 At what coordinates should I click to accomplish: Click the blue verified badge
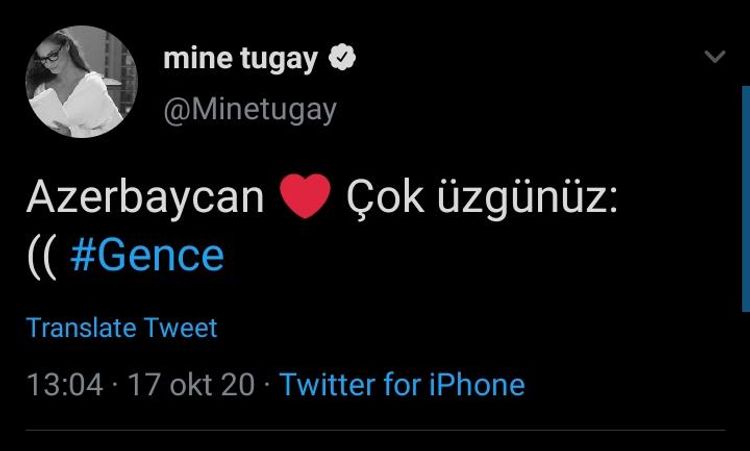(343, 60)
